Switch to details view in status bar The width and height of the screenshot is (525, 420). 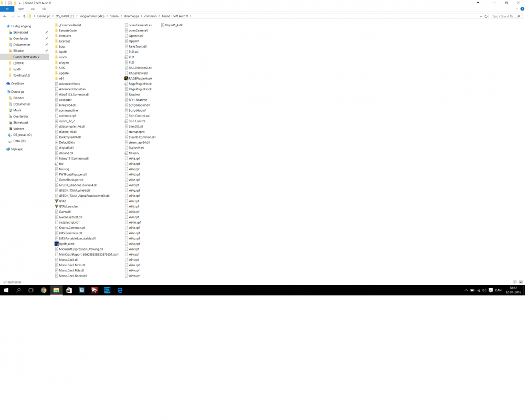[x=516, y=282]
